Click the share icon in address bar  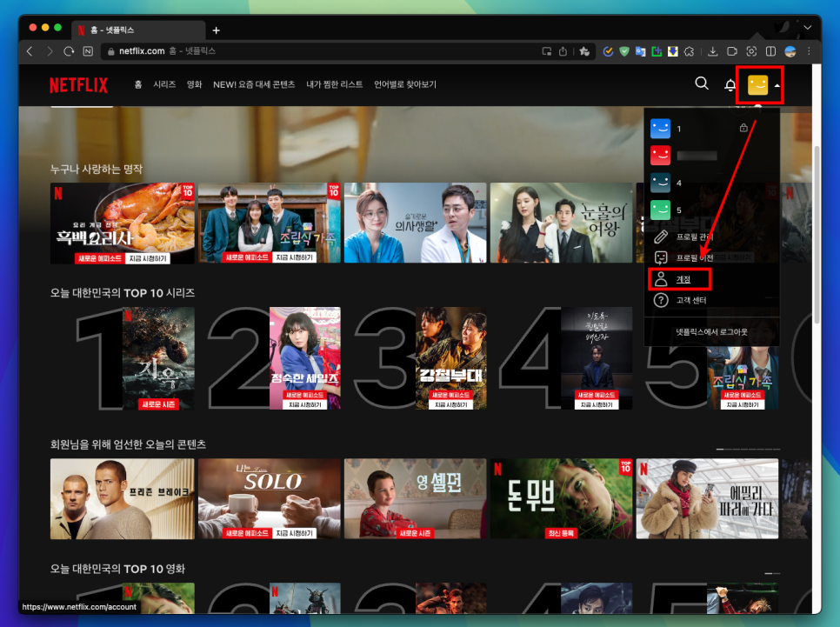pos(563,51)
